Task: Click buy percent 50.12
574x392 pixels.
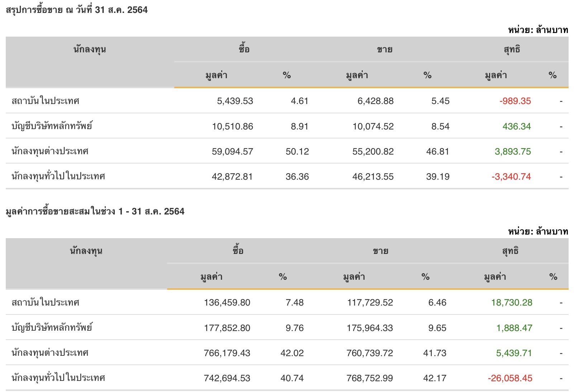Action: tap(297, 152)
